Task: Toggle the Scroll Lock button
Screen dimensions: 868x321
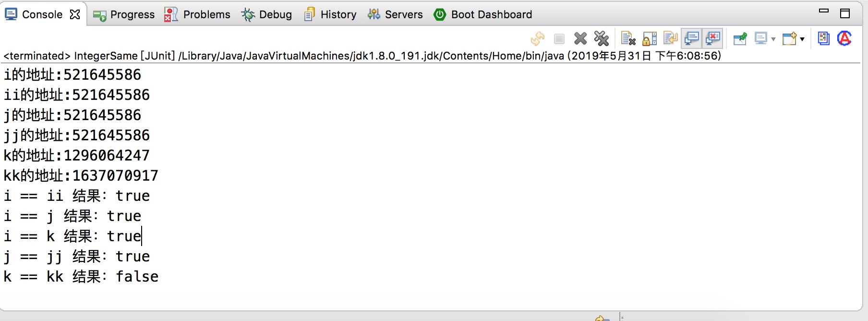Action: pyautogui.click(x=650, y=38)
